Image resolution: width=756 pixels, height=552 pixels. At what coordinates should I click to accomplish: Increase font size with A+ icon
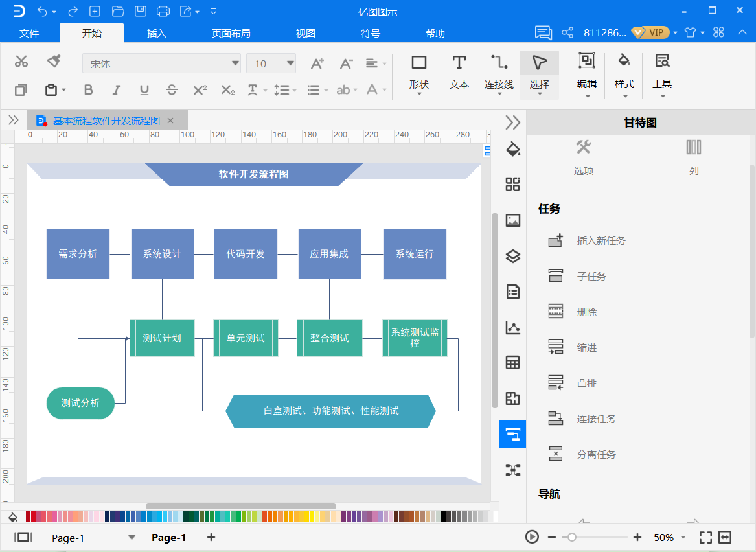coord(317,63)
